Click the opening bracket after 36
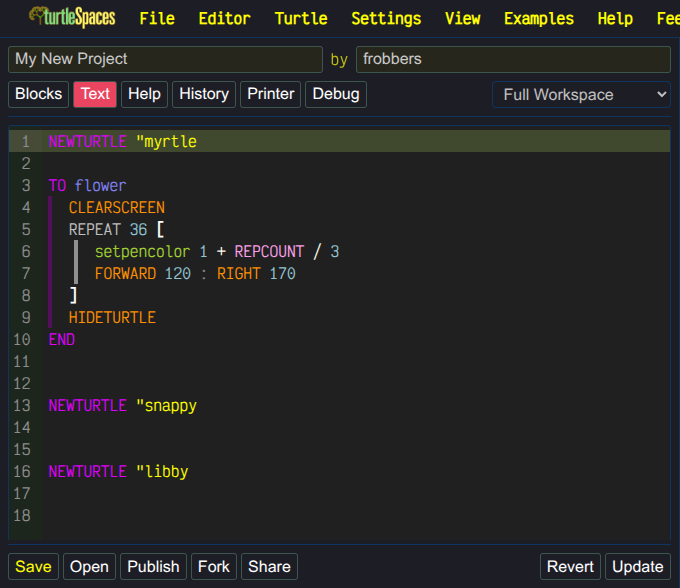This screenshot has height=588, width=680. (160, 229)
